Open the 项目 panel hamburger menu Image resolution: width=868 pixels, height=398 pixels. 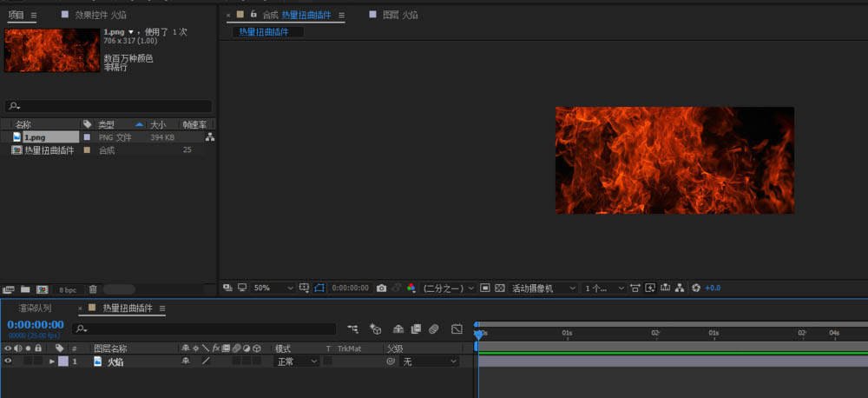[34, 16]
